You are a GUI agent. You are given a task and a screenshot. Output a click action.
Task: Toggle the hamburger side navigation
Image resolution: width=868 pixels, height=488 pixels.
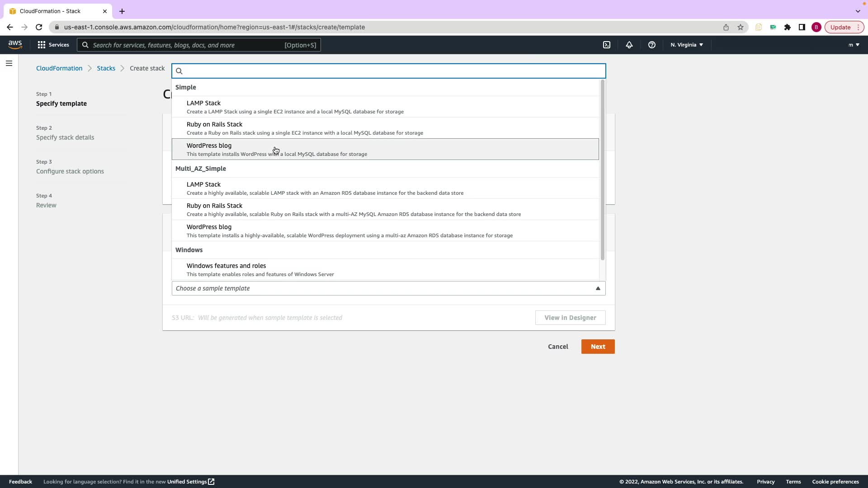click(9, 63)
